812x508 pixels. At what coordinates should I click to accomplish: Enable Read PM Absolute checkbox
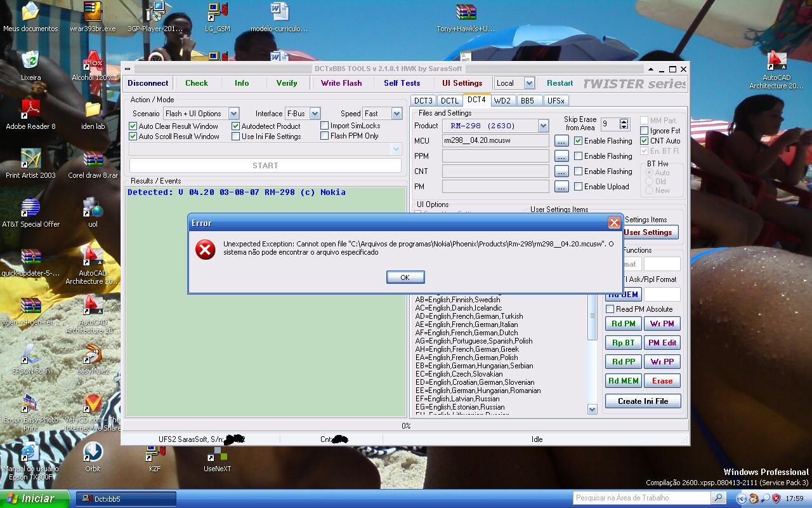tap(610, 309)
